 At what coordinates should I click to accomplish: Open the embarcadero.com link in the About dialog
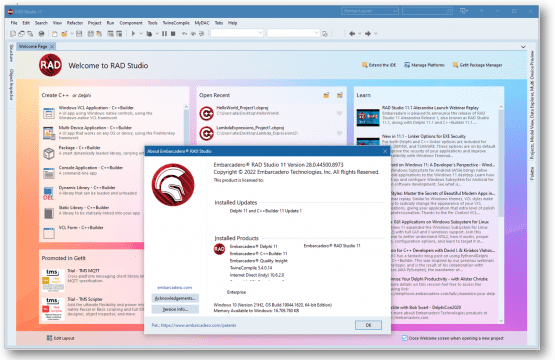(x=174, y=287)
